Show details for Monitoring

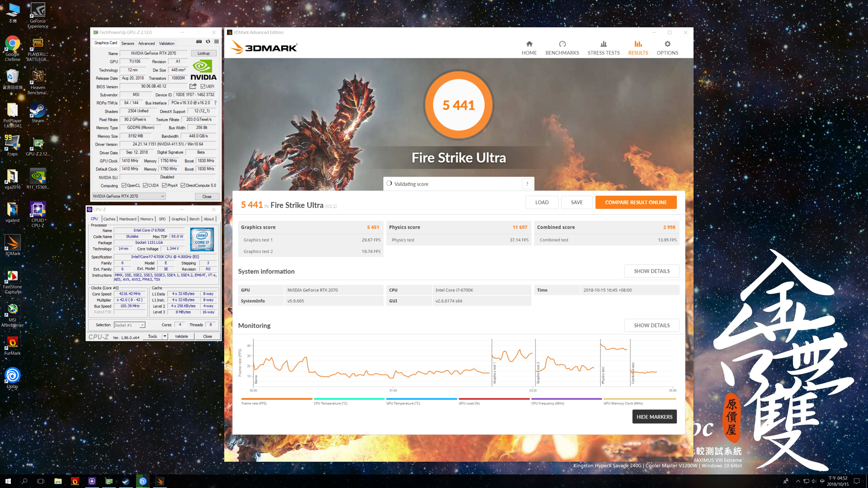pyautogui.click(x=652, y=325)
